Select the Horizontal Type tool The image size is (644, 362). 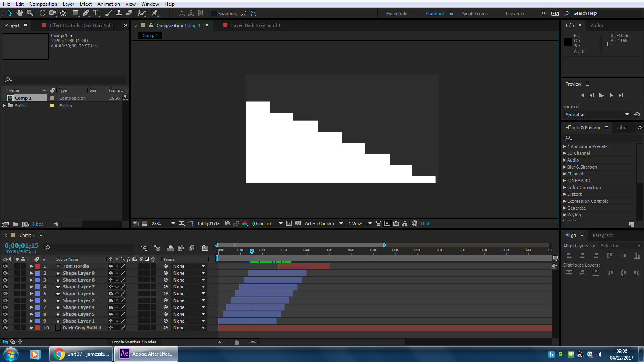coord(96,13)
